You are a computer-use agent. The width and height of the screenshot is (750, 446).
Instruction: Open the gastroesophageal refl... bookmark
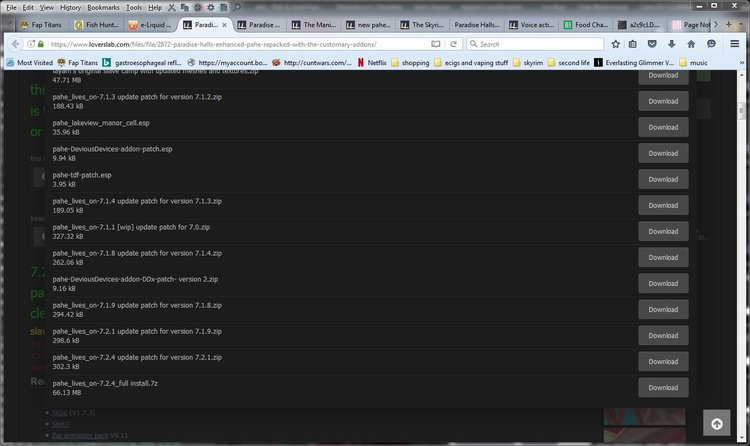(142, 63)
